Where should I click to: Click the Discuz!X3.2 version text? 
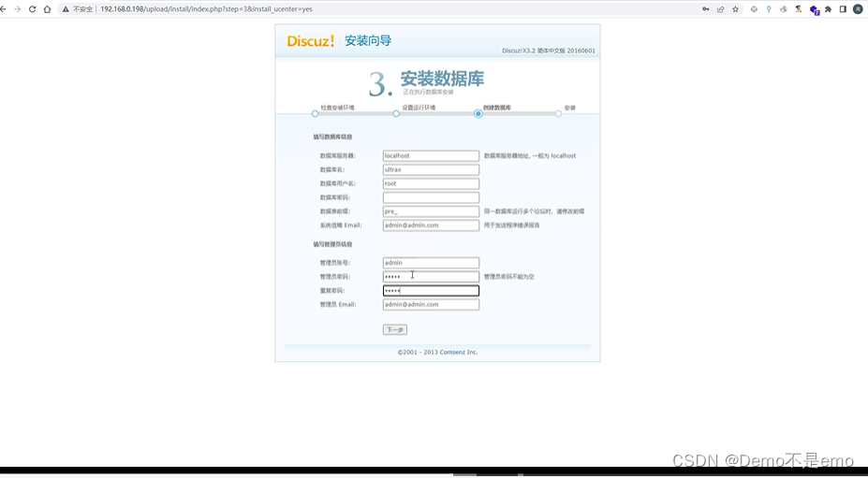coord(549,51)
